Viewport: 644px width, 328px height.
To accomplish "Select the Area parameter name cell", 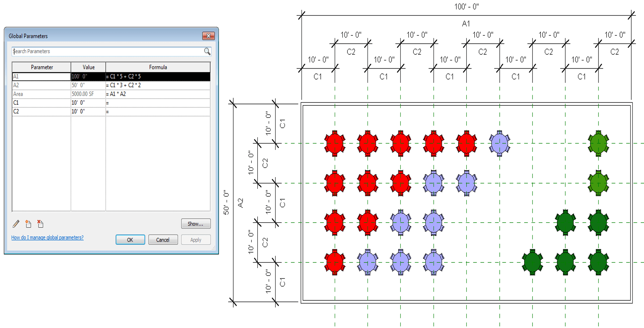I will tap(42, 94).
